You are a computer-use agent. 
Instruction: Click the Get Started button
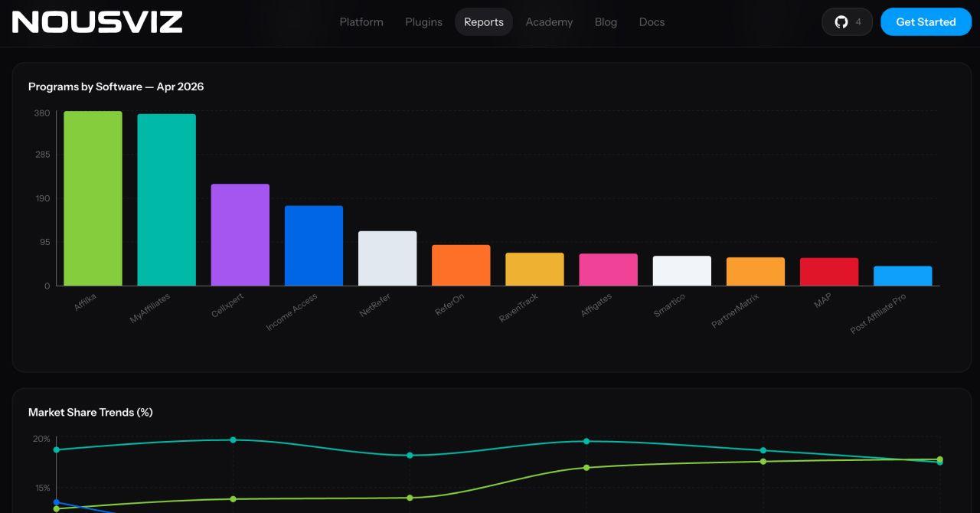tap(926, 21)
